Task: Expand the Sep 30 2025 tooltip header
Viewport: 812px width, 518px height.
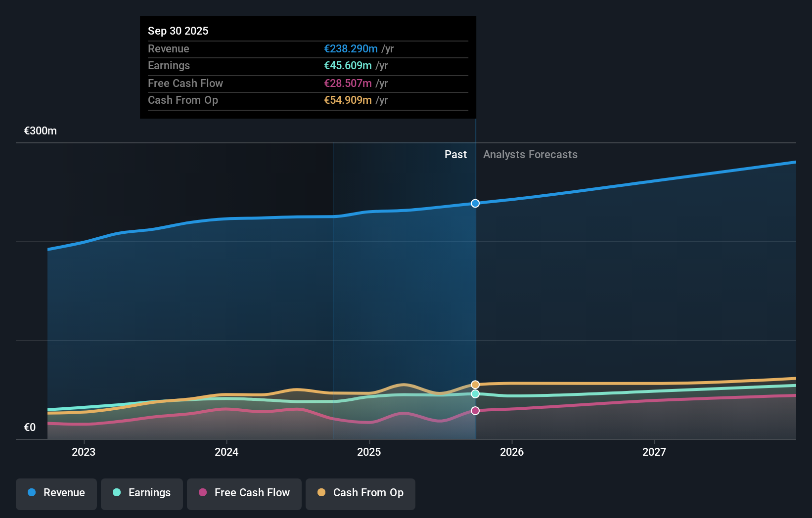Action: click(178, 31)
